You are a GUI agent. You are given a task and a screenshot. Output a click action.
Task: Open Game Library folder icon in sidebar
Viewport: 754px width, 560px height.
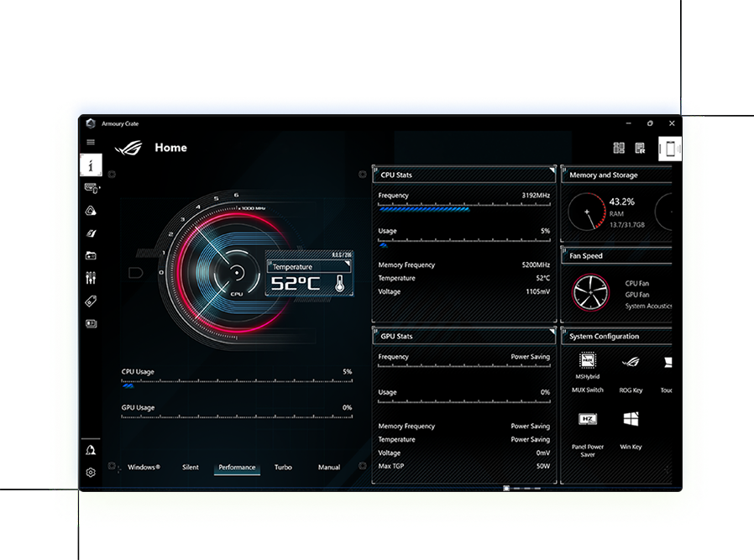91,256
